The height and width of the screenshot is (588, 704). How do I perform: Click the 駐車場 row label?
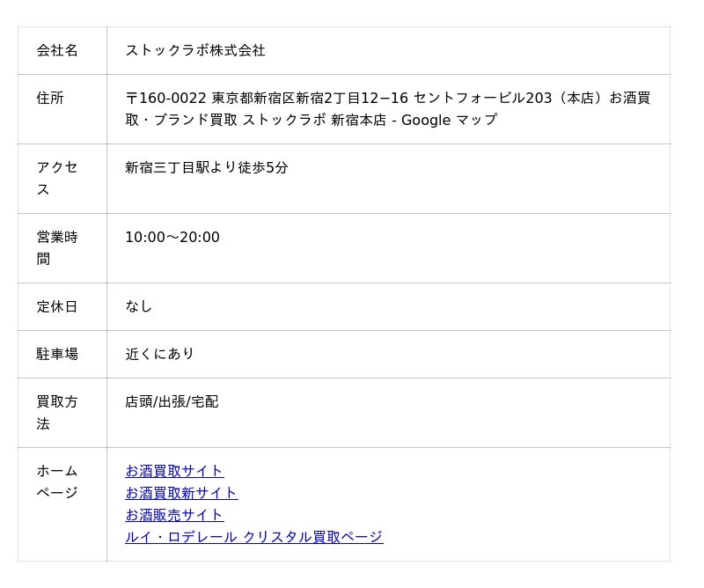57,355
